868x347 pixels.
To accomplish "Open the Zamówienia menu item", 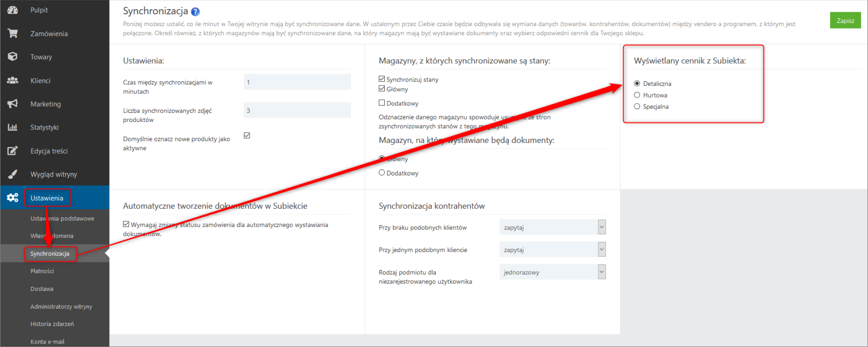I will pyautogui.click(x=55, y=34).
